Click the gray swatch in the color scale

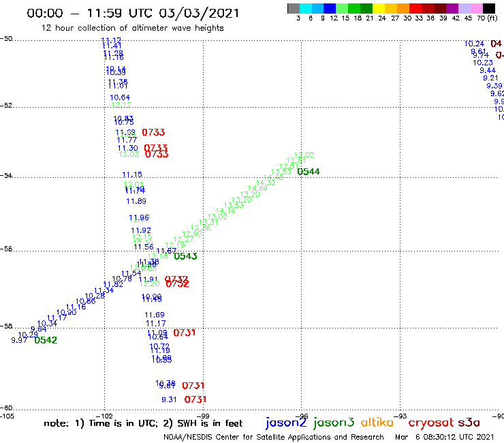[294, 8]
